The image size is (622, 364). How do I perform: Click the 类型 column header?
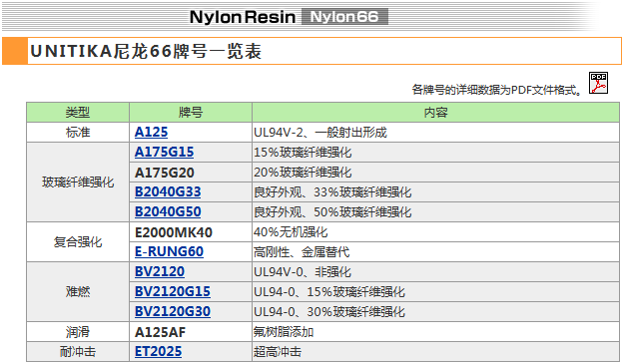click(78, 113)
